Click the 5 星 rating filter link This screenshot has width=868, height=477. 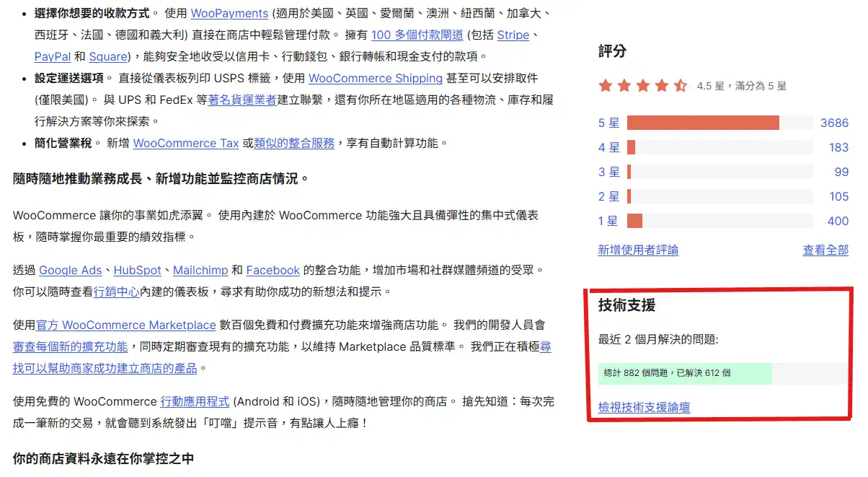coord(608,123)
